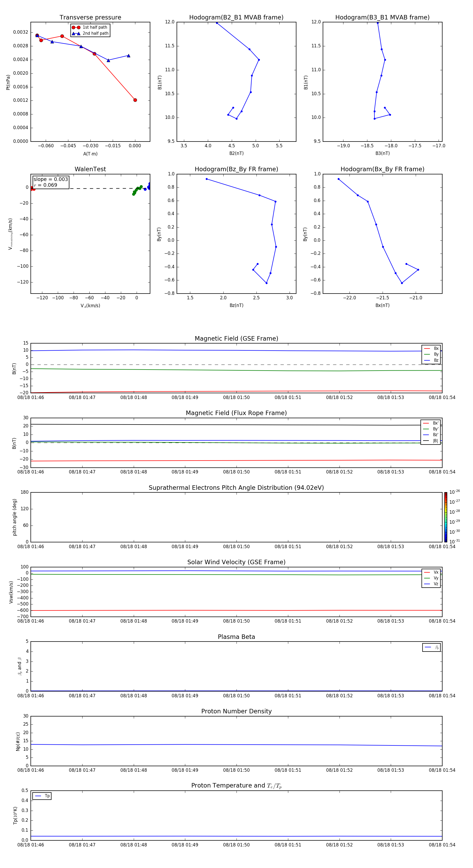Click the last blue triangle marker in pressure plot

[128, 55]
